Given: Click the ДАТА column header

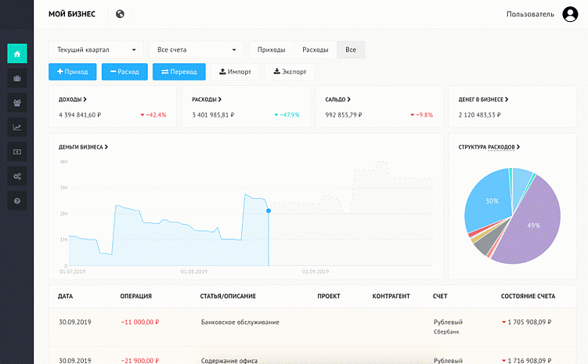Looking at the screenshot, I should [x=65, y=296].
